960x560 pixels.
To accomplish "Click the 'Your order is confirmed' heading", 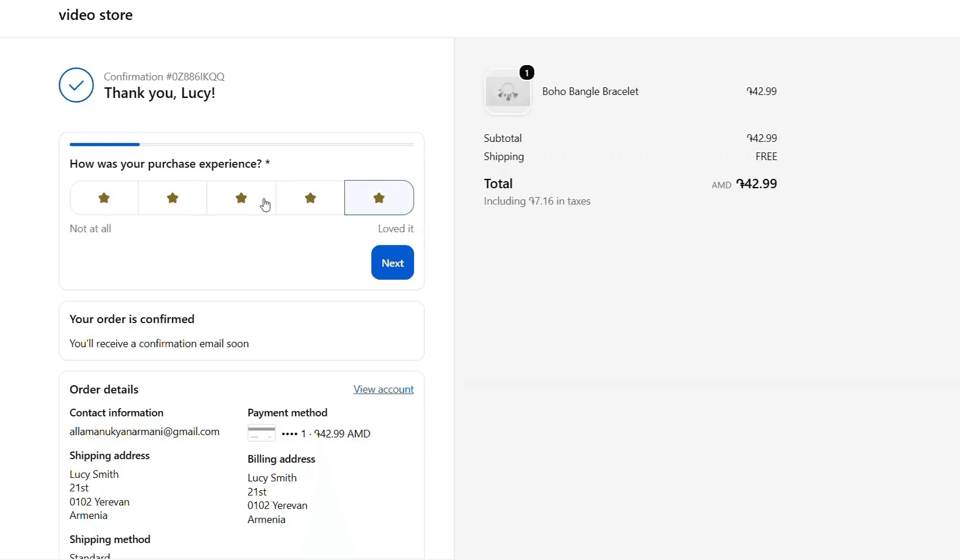I will pos(132,319).
